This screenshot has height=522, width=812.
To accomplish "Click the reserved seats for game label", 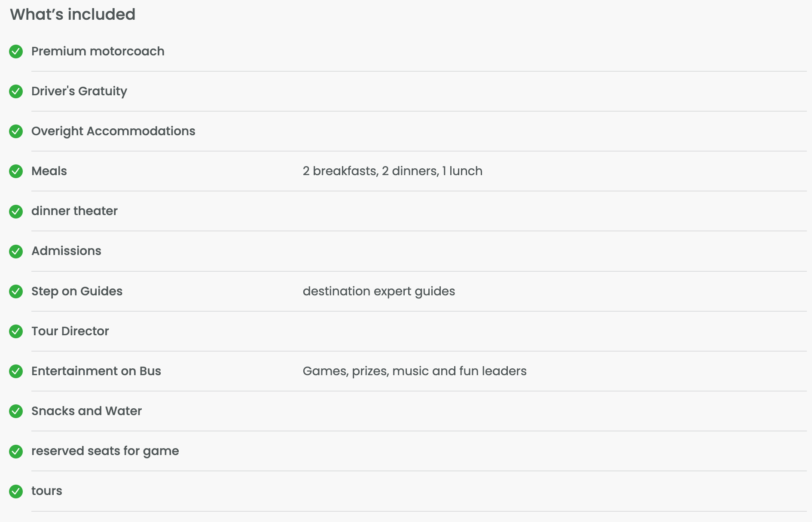I will (105, 451).
